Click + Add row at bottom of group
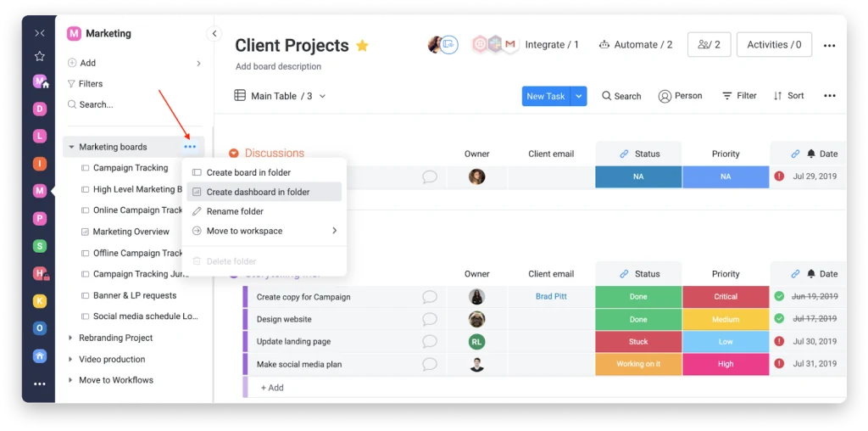Image resolution: width=868 pixels, height=431 pixels. (272, 388)
